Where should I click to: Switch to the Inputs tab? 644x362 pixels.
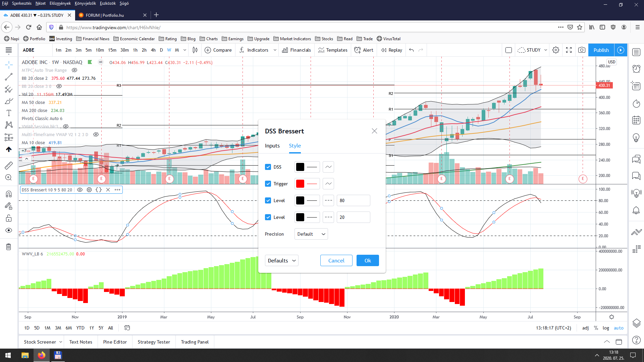pos(272,146)
